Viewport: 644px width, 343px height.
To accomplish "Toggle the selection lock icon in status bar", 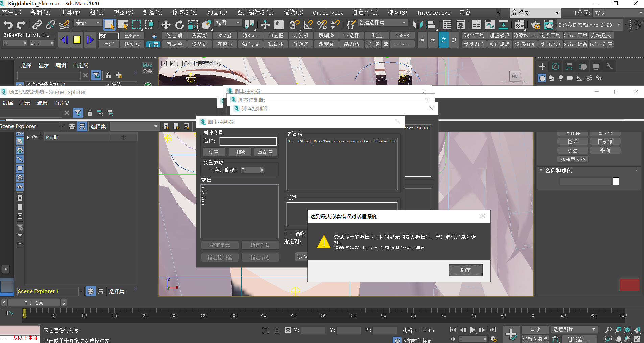I will click(x=277, y=330).
